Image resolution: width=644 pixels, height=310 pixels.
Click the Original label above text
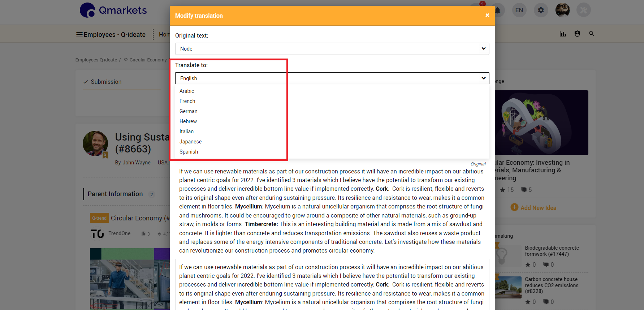click(478, 164)
